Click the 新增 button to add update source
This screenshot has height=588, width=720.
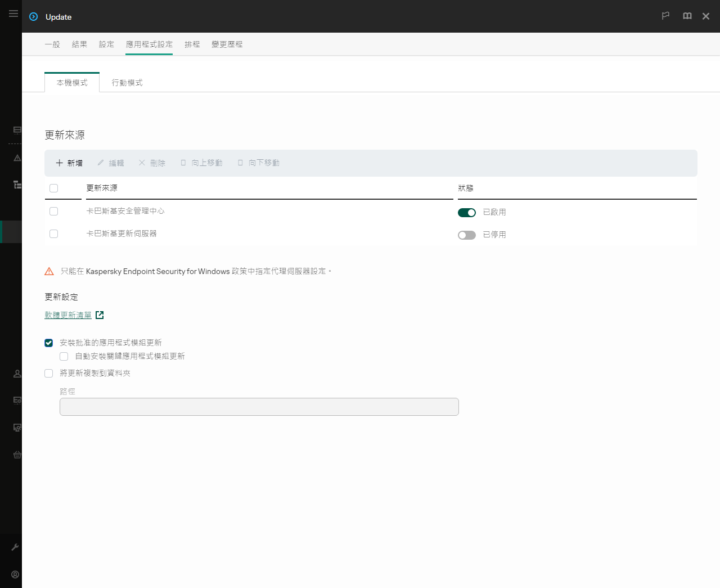click(x=69, y=163)
